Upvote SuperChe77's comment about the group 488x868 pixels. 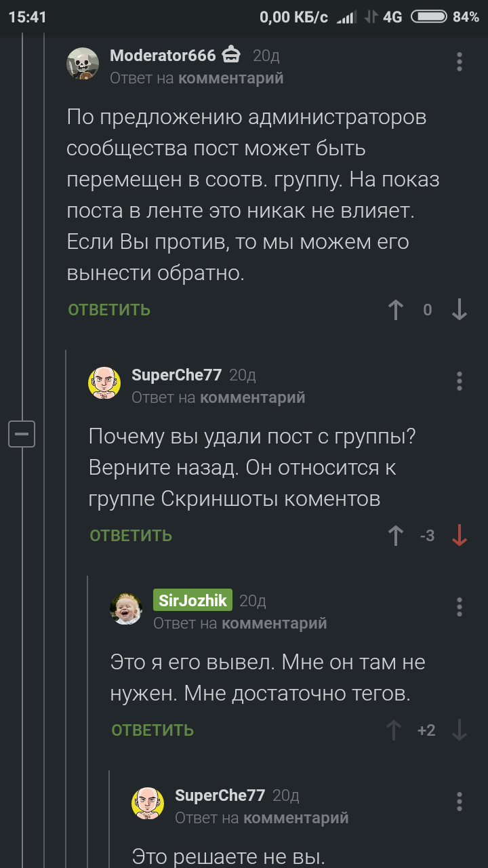396,536
